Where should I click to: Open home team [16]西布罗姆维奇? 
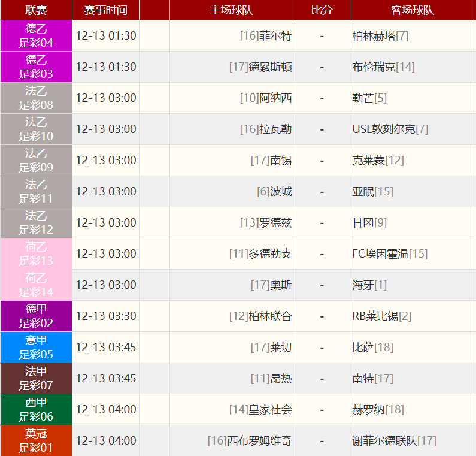tap(250, 440)
